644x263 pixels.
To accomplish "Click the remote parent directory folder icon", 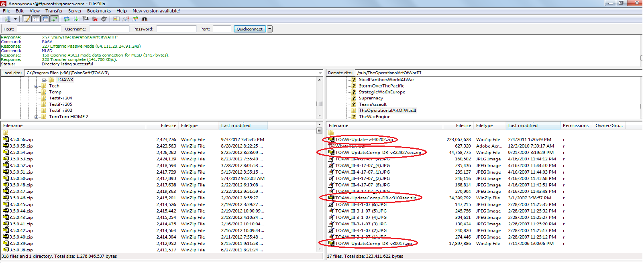I will (x=331, y=133).
